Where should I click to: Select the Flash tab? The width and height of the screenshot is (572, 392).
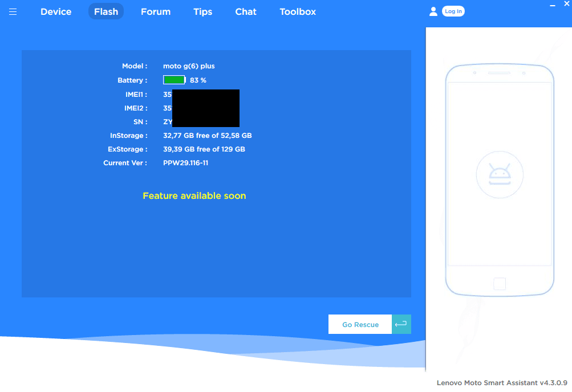pyautogui.click(x=106, y=11)
